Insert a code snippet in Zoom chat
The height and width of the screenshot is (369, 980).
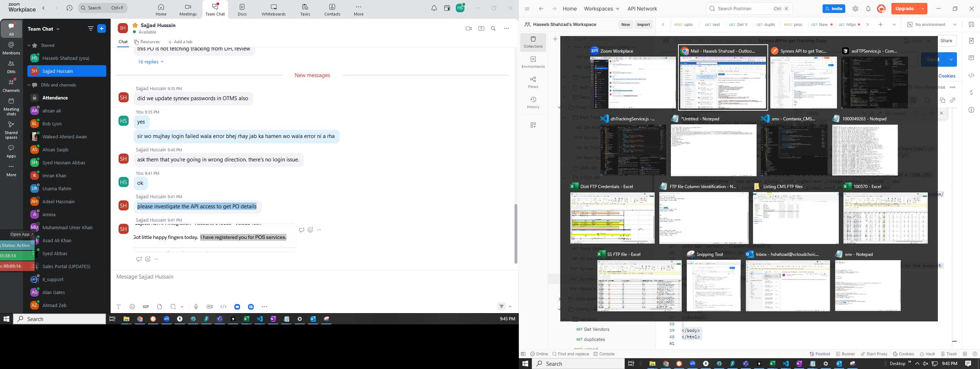(223, 307)
